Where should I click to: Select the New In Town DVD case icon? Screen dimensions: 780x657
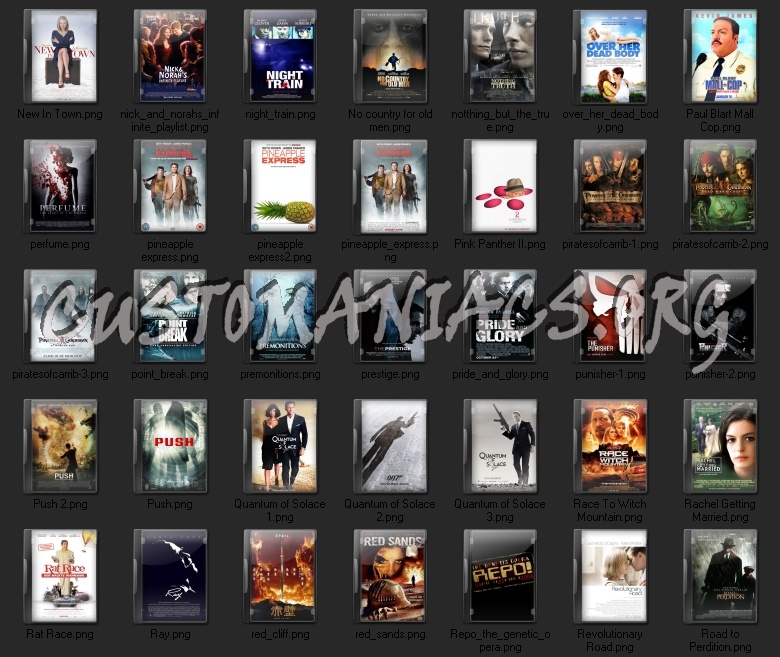tap(60, 56)
